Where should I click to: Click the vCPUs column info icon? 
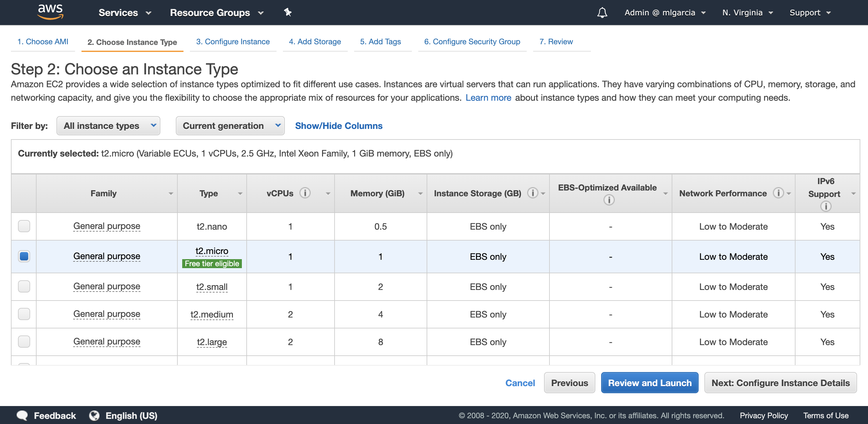[x=305, y=193]
